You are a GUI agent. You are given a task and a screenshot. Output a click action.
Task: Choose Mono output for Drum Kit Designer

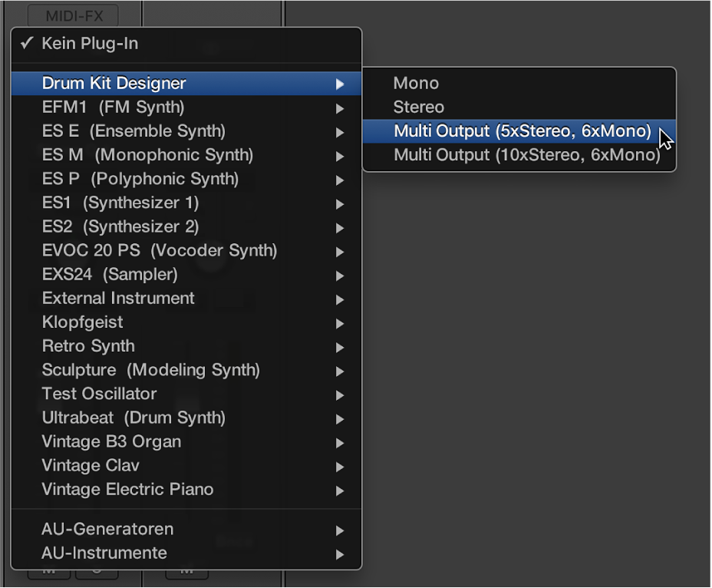[x=416, y=83]
